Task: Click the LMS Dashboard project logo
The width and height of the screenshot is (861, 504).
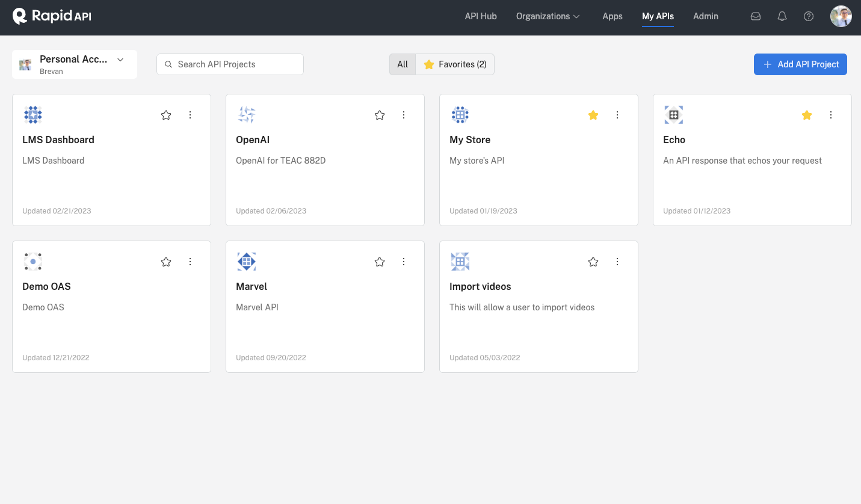Action: tap(33, 115)
